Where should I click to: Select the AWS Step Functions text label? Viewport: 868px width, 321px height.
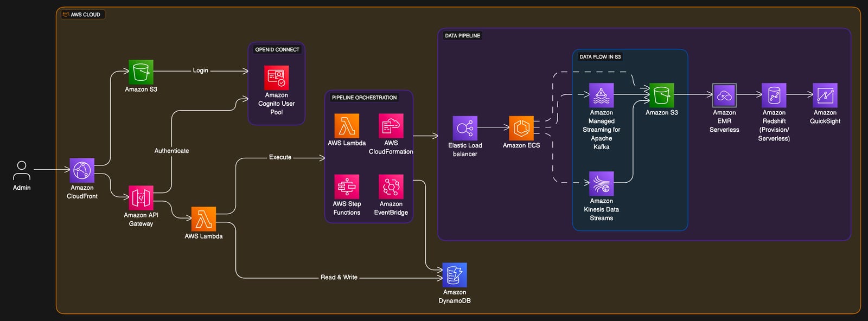click(x=347, y=208)
